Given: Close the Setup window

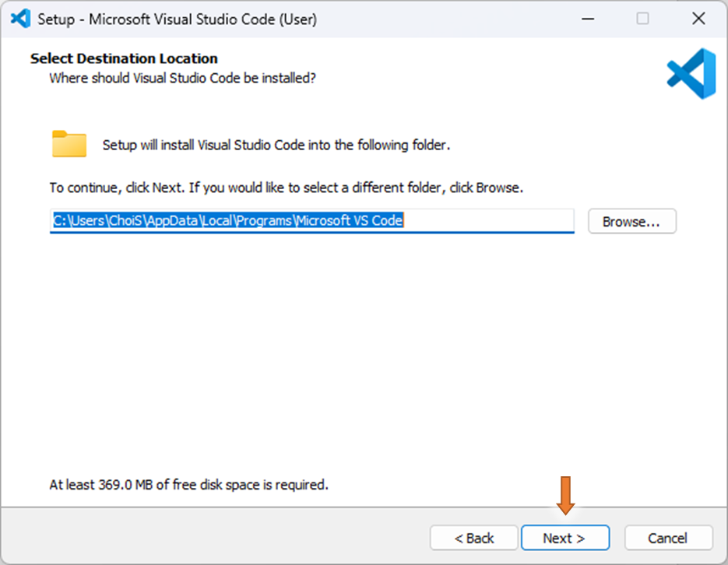Looking at the screenshot, I should coord(698,19).
